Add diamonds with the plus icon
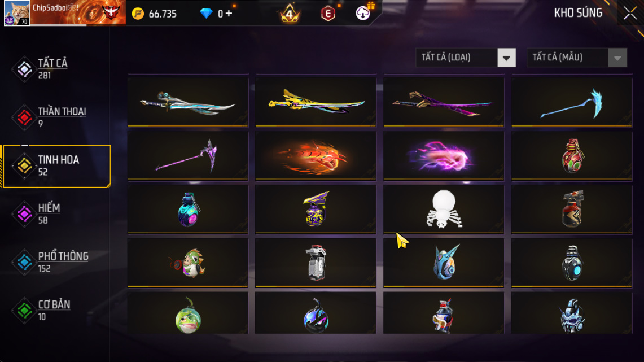644x362 pixels. tap(229, 14)
